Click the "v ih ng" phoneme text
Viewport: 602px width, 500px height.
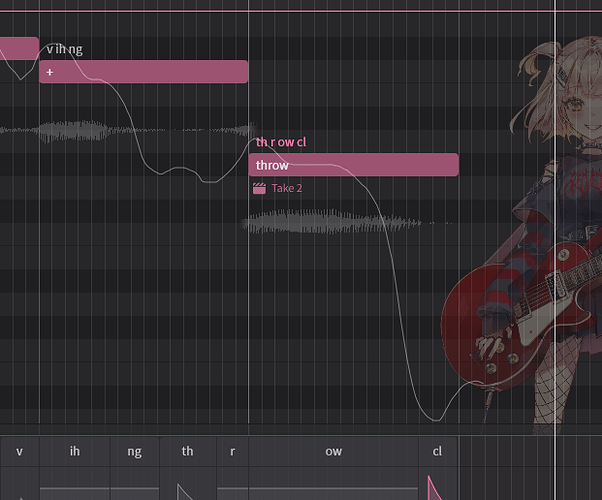click(x=64, y=49)
